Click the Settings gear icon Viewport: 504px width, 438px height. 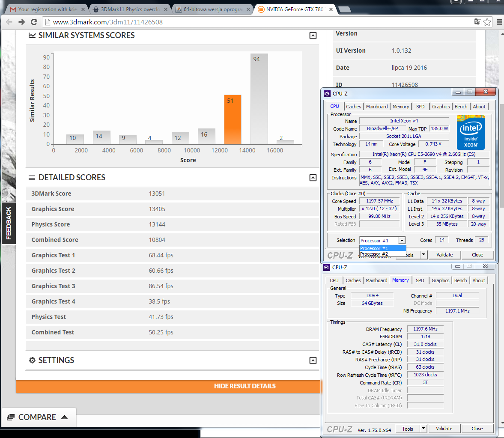coord(32,360)
